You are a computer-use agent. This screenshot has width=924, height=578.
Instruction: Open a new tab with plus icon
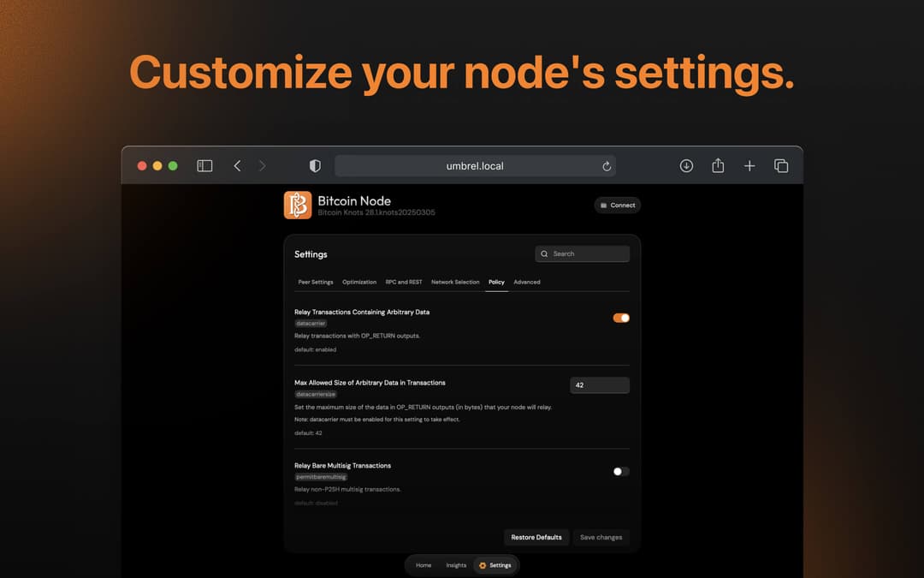tap(749, 166)
